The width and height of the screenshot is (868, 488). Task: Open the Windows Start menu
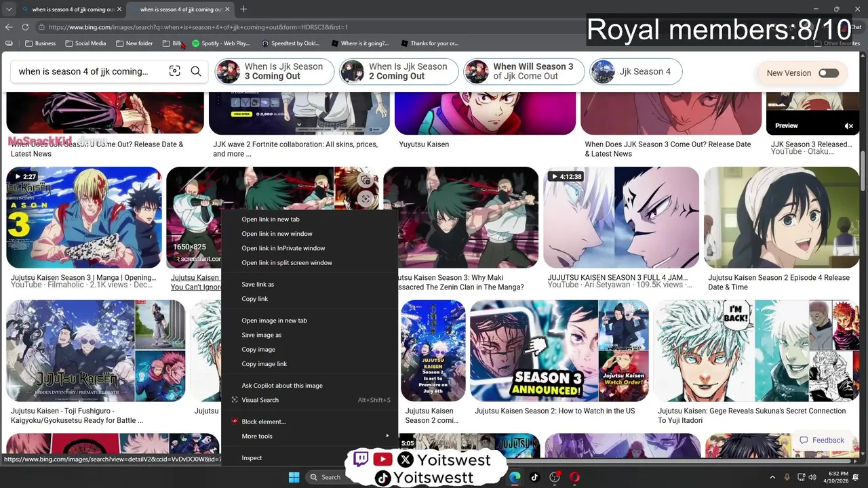(294, 477)
